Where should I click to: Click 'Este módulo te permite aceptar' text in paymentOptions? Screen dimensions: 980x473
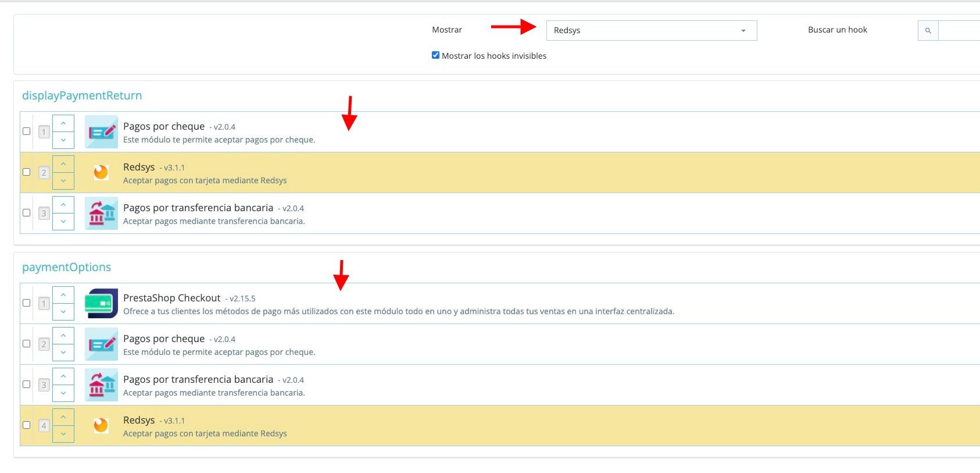tap(219, 352)
